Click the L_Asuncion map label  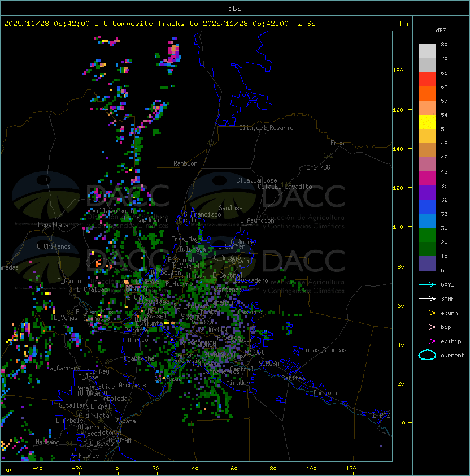click(x=257, y=220)
